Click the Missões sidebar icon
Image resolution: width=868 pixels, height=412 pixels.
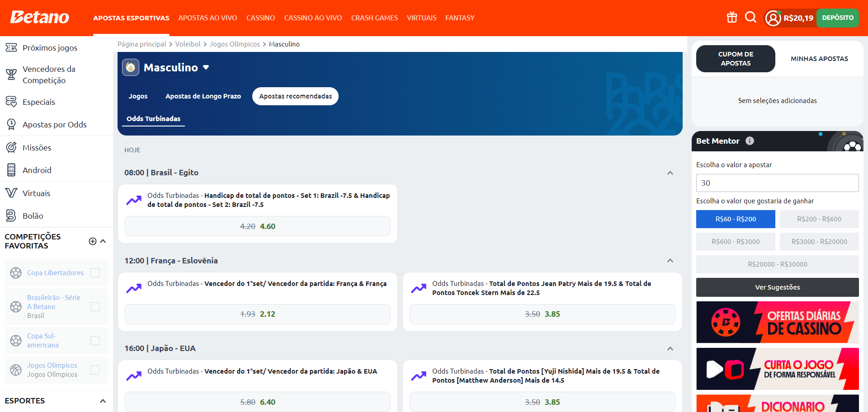tap(11, 147)
